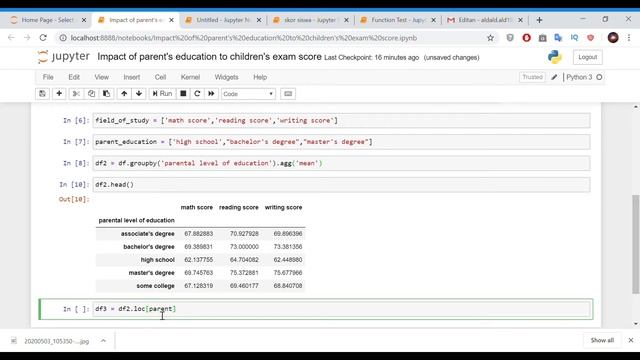Open the Cell menu
Screen dimensions: 640x360
(x=160, y=77)
